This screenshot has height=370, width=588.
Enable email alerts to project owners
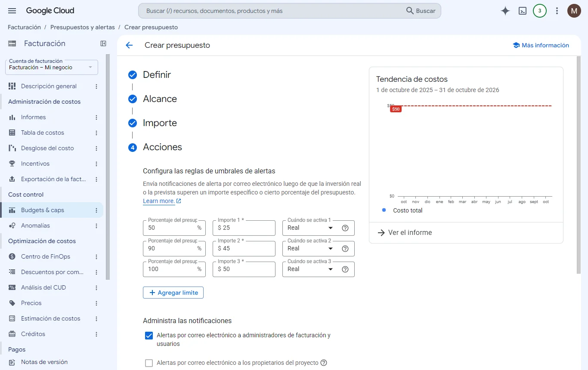pos(149,363)
